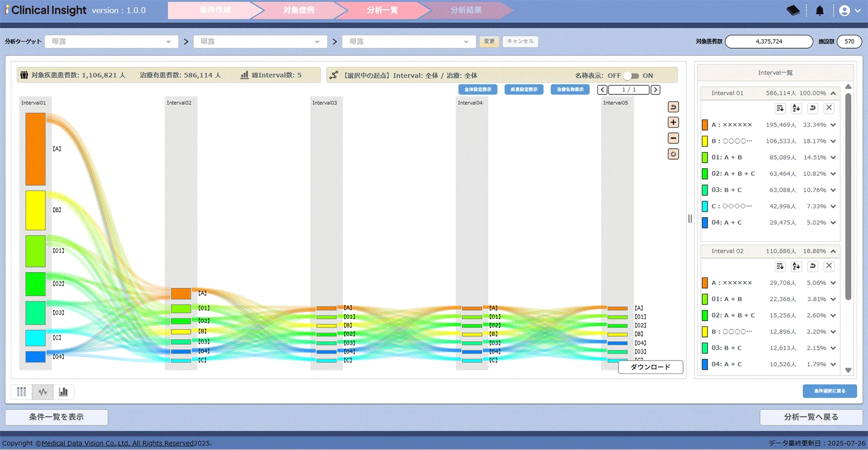Image resolution: width=868 pixels, height=450 pixels.
Task: Click the chart refresh icon
Action: tap(673, 154)
